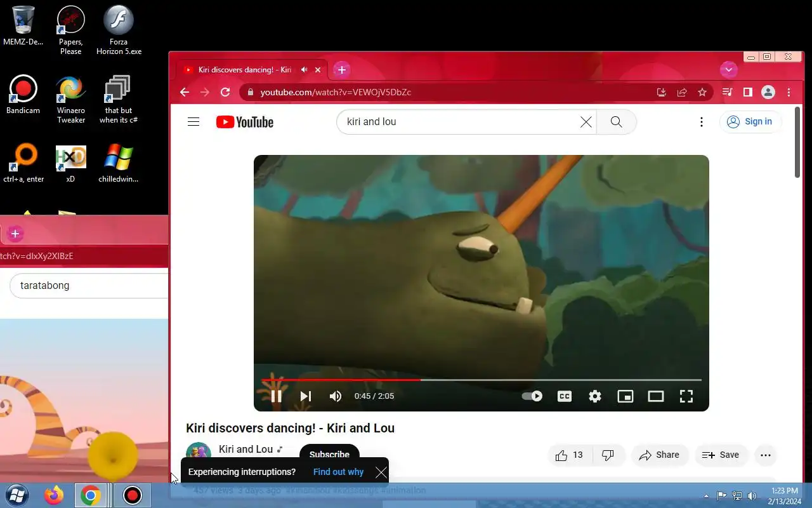This screenshot has height=508, width=812.
Task: Seek on the red video progress bar
Action: click(x=481, y=380)
